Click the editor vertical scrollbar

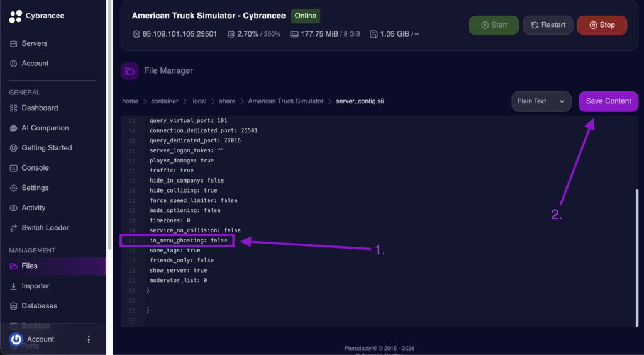(637, 257)
